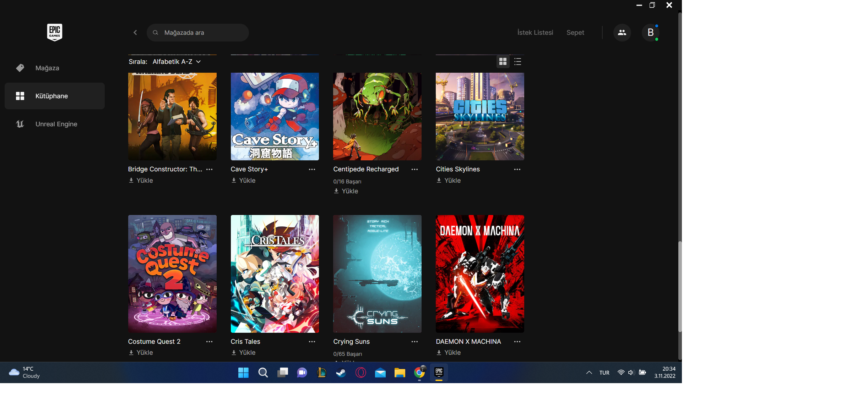The image size is (868, 403).
Task: Open the Costume Quest 2 cover art
Action: click(x=172, y=274)
